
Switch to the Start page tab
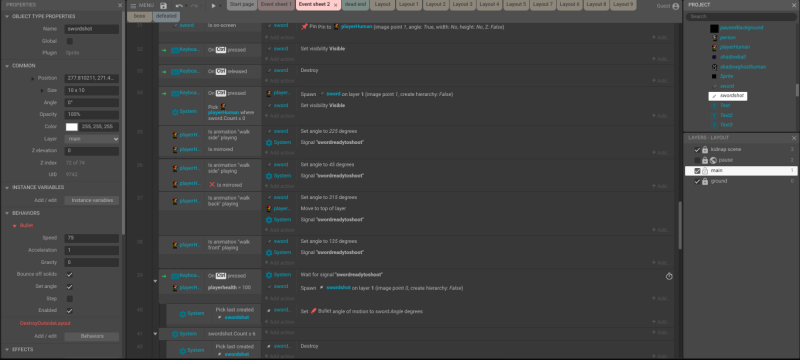point(241,5)
